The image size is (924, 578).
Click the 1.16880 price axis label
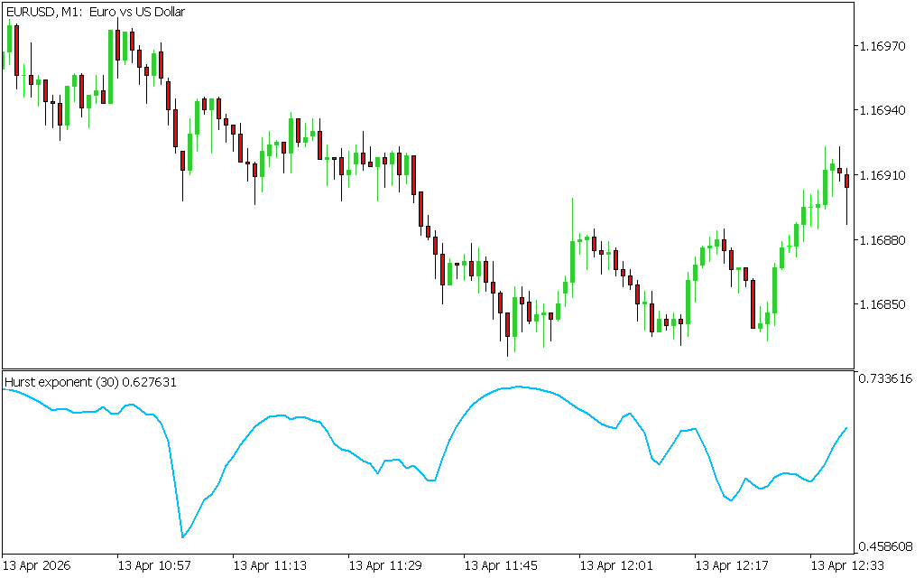click(882, 240)
